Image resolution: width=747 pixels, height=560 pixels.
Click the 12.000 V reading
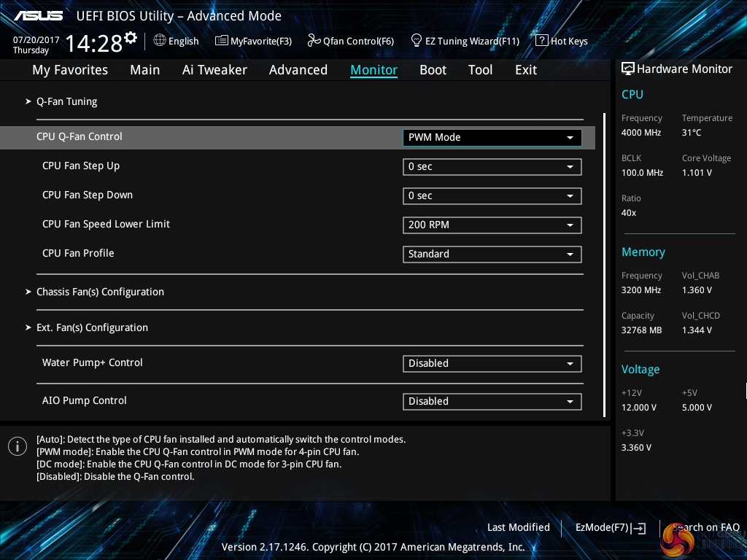coord(639,408)
